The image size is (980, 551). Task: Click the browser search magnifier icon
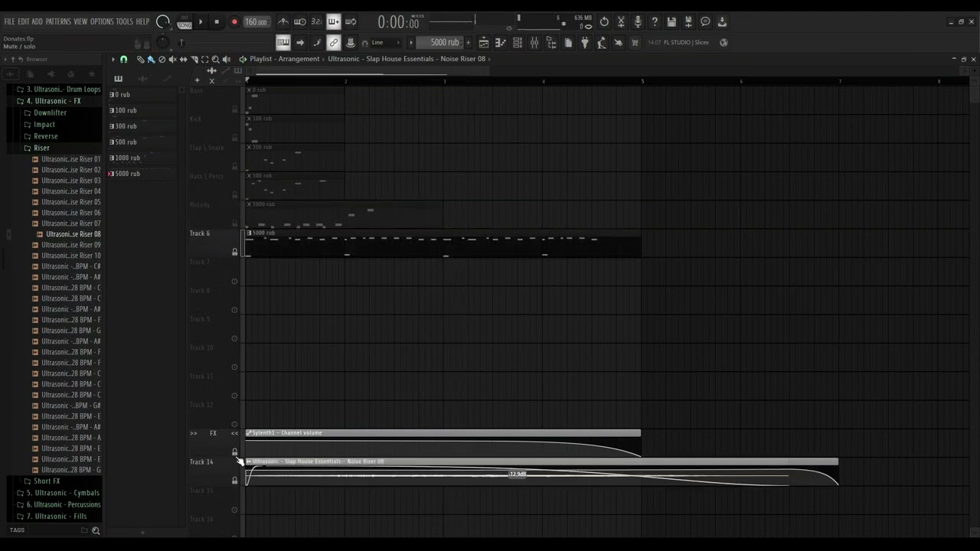(96, 530)
